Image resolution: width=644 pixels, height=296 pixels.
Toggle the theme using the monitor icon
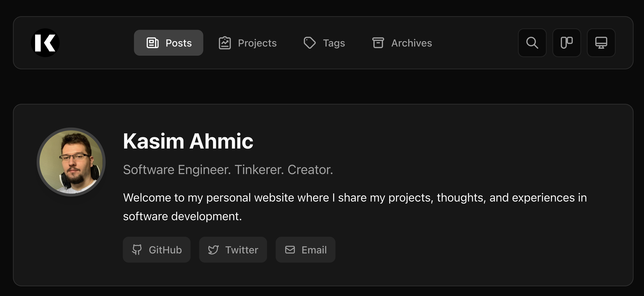pyautogui.click(x=601, y=43)
